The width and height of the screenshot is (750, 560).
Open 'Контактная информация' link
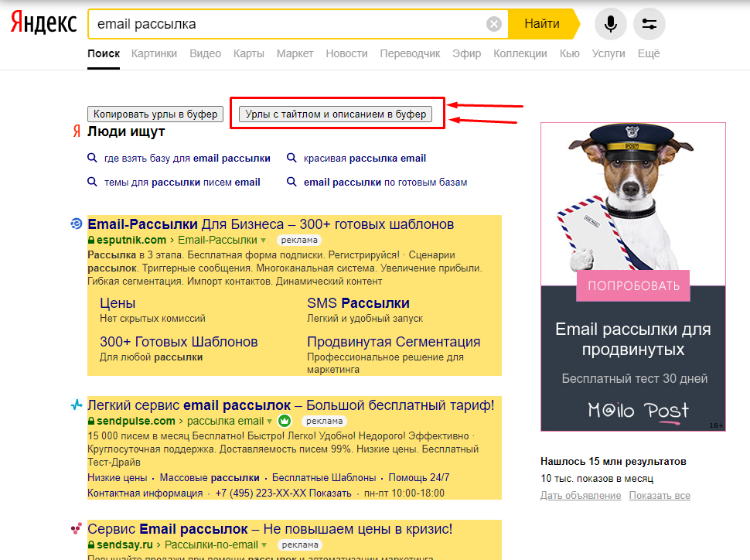point(145,493)
